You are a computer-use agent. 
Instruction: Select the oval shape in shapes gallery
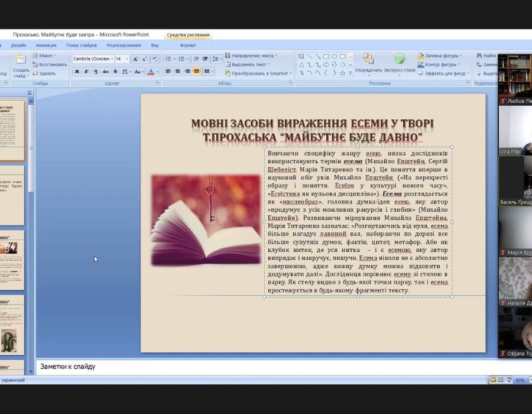tap(335, 56)
